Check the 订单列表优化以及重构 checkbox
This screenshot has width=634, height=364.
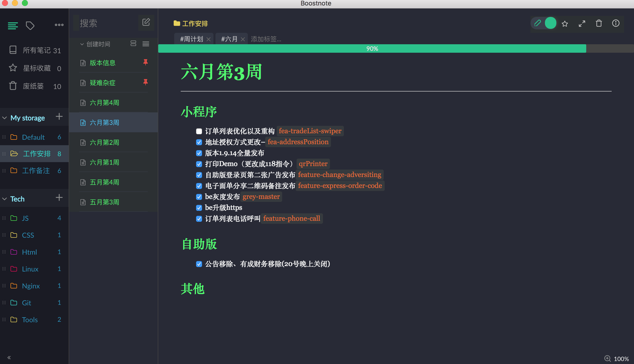pyautogui.click(x=199, y=131)
